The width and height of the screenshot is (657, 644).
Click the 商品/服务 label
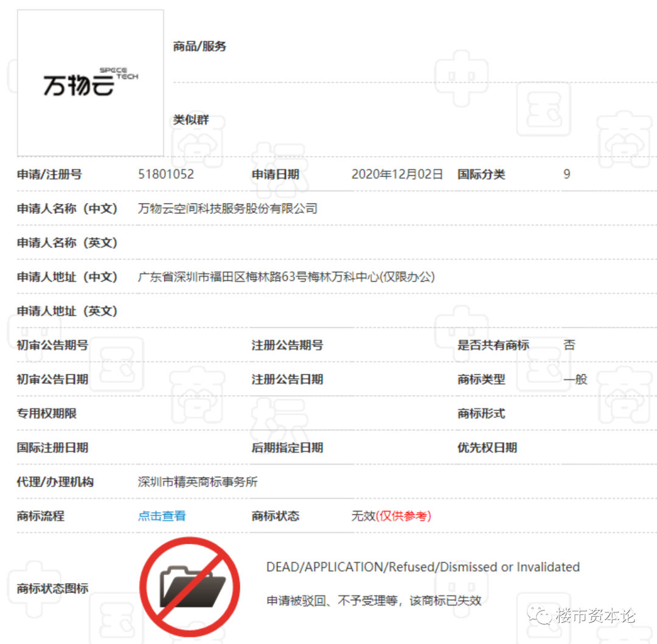(x=200, y=46)
